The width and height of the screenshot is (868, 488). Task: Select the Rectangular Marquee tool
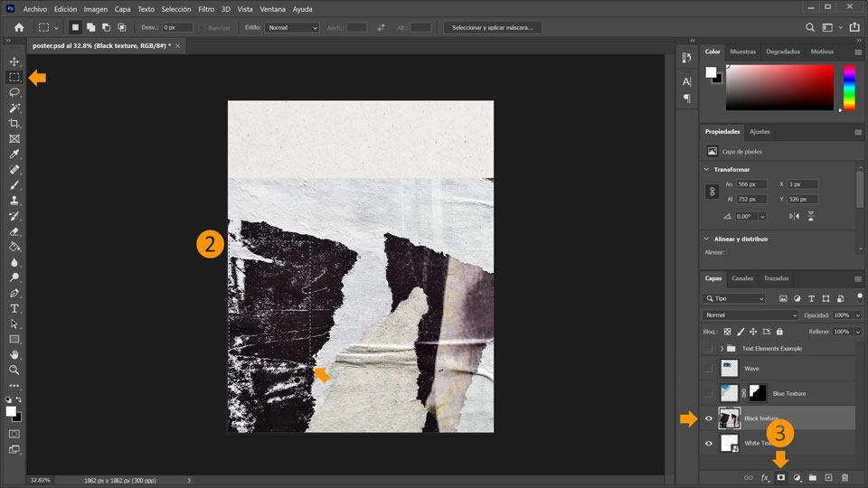[x=14, y=78]
